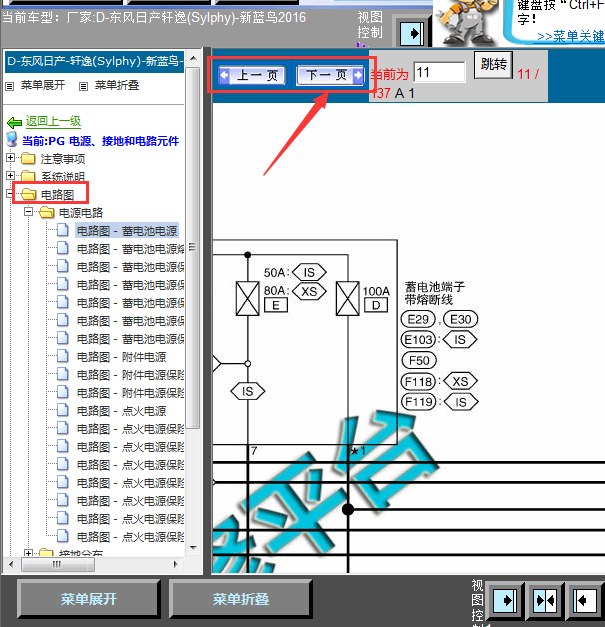Click connector label F118 in diagram

pyautogui.click(x=418, y=381)
